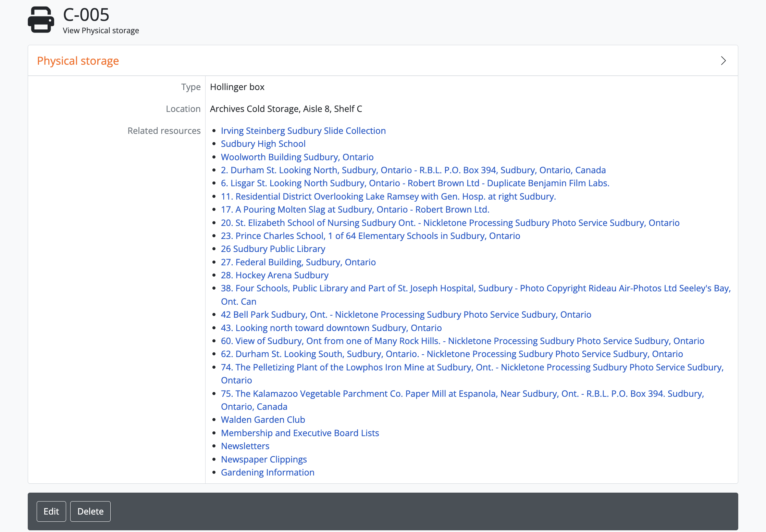Open 23. Prince Charles School link
This screenshot has height=532, width=766.
(x=370, y=236)
